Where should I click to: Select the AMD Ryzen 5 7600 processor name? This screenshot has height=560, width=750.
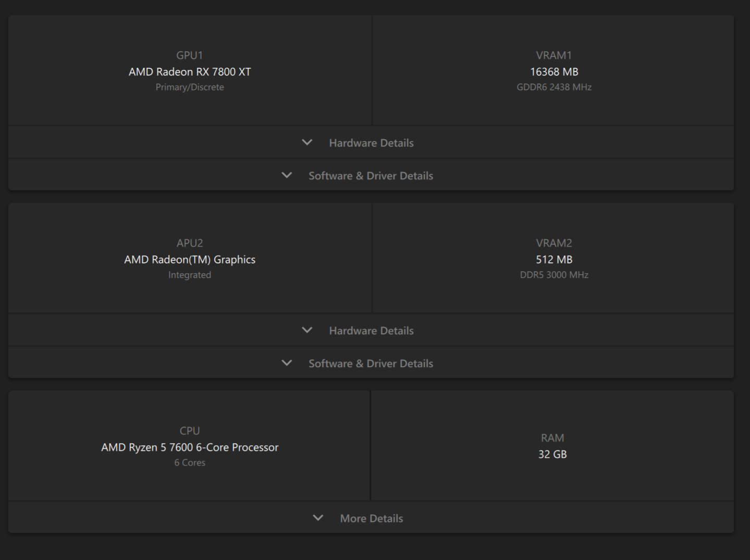[x=190, y=447]
